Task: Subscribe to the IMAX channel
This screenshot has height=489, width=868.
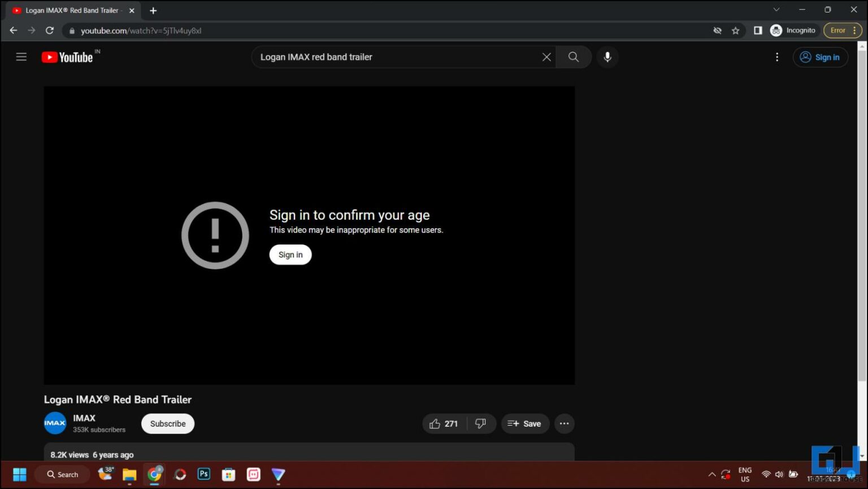Action: (168, 423)
